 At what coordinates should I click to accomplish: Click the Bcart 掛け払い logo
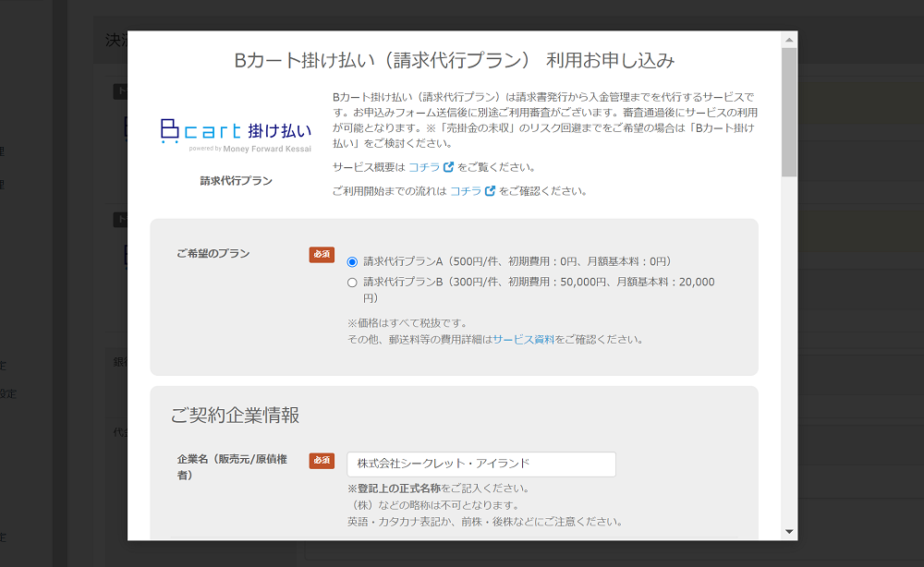[x=236, y=135]
